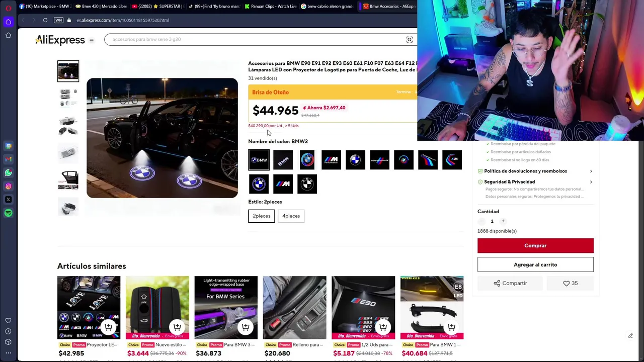644x362 pixels.
Task: Click the main product image
Action: coord(162,138)
